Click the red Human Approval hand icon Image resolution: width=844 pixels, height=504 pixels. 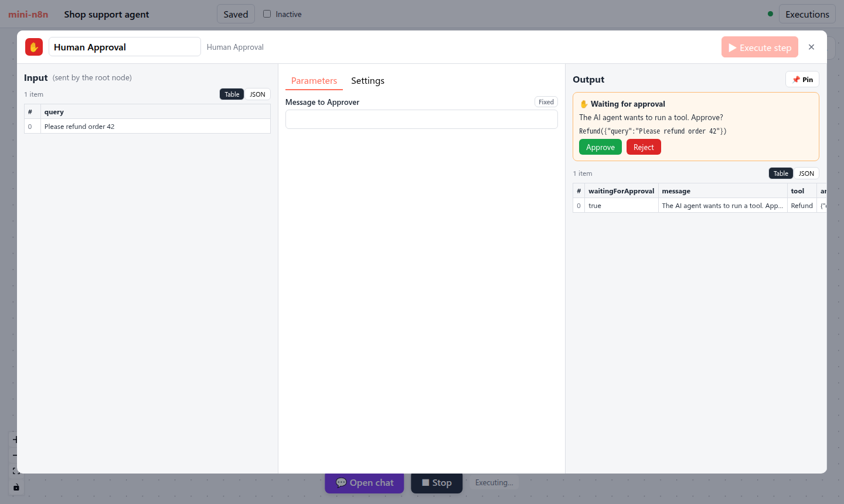point(34,47)
